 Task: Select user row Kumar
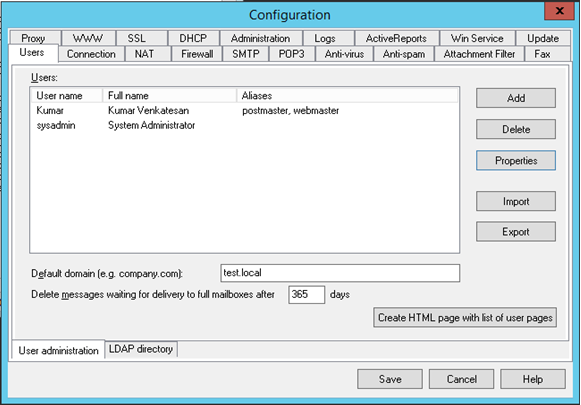click(x=245, y=110)
